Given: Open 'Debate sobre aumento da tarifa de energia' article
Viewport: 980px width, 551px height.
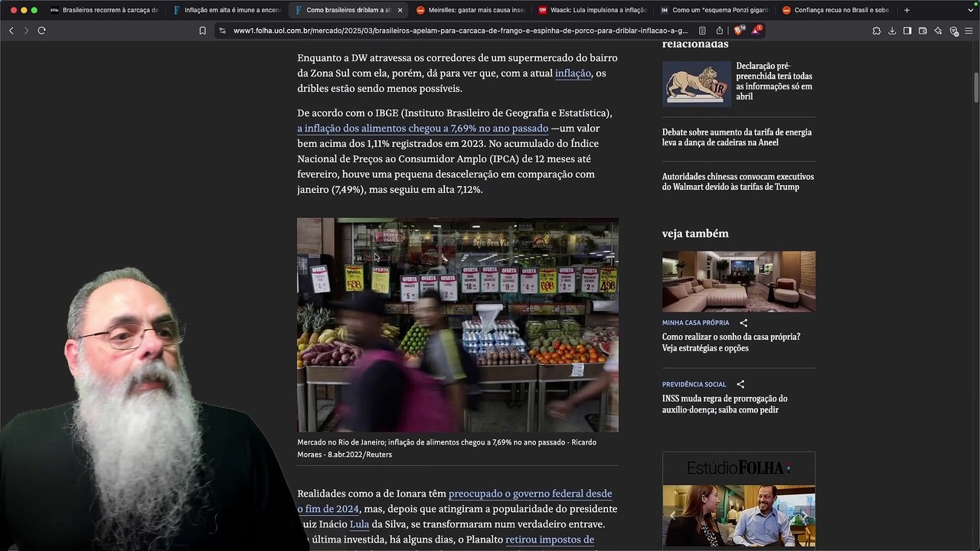Looking at the screenshot, I should pos(737,137).
